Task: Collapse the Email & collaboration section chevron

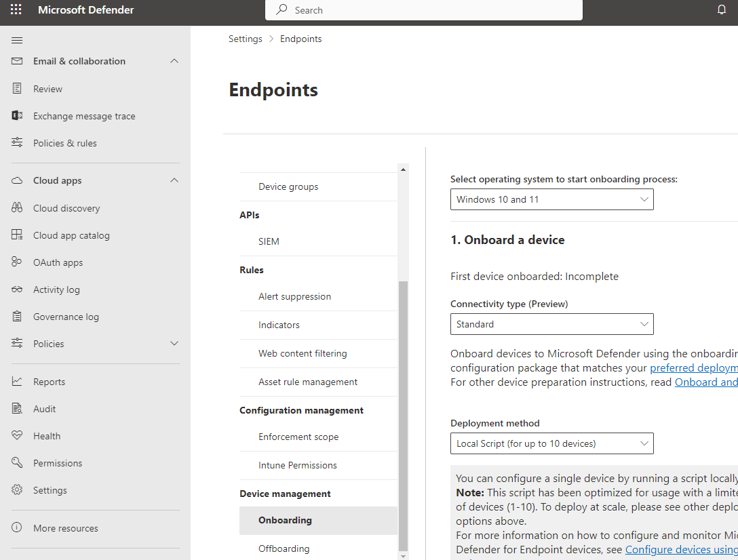Action: 174,61
